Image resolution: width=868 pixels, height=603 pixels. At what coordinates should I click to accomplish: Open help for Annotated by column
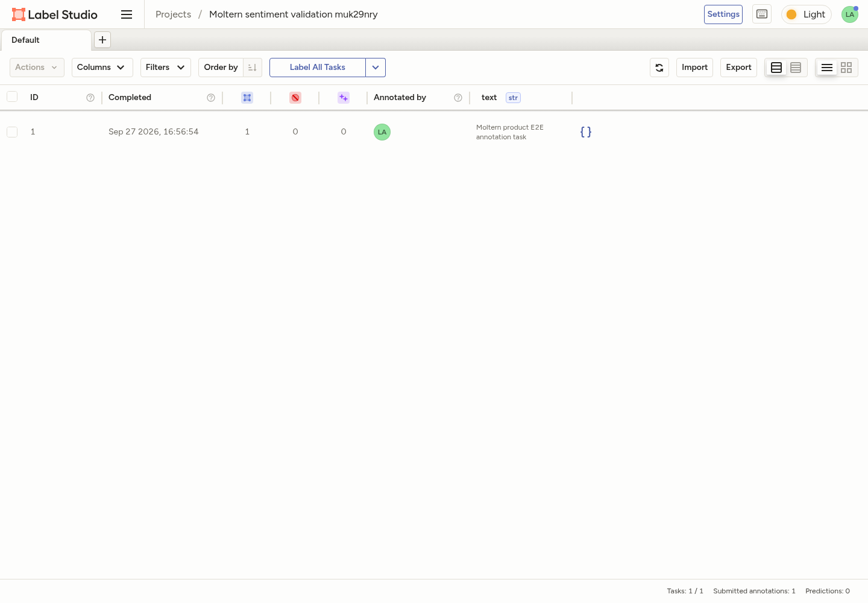click(x=458, y=98)
